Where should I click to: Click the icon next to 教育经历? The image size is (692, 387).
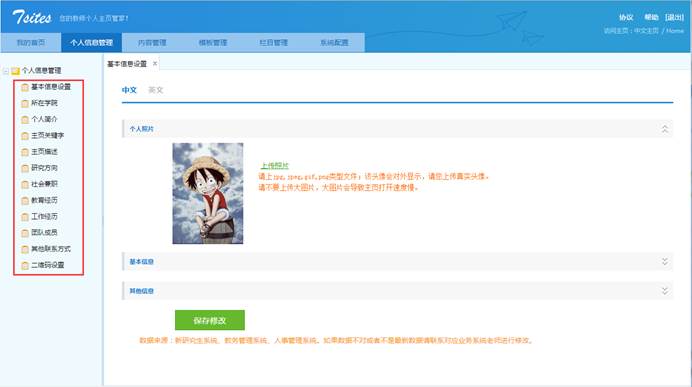[25, 201]
